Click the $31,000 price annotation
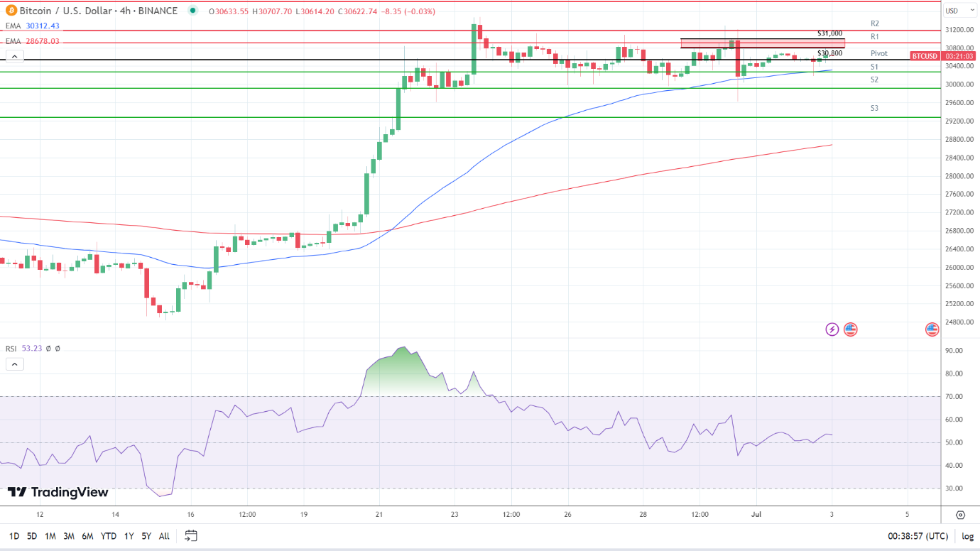 pos(829,33)
